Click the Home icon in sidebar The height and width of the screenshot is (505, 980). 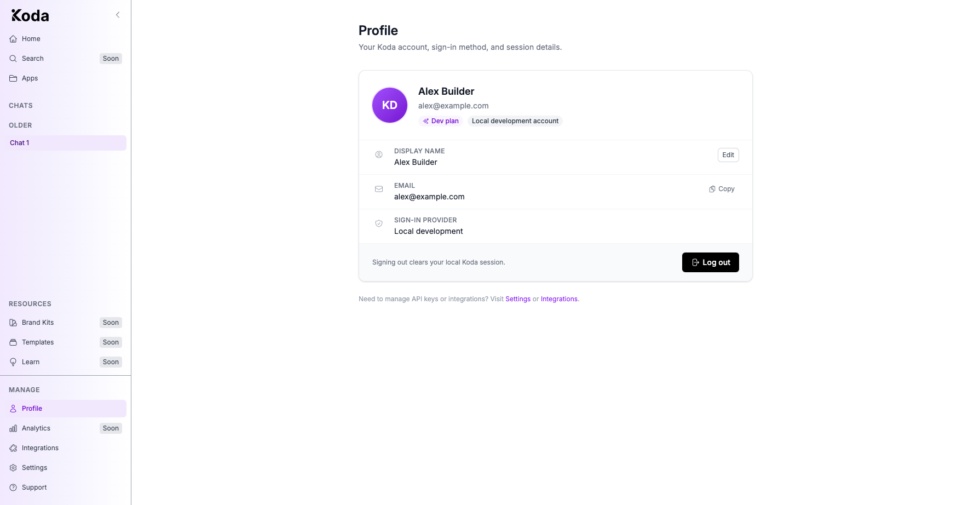click(13, 39)
